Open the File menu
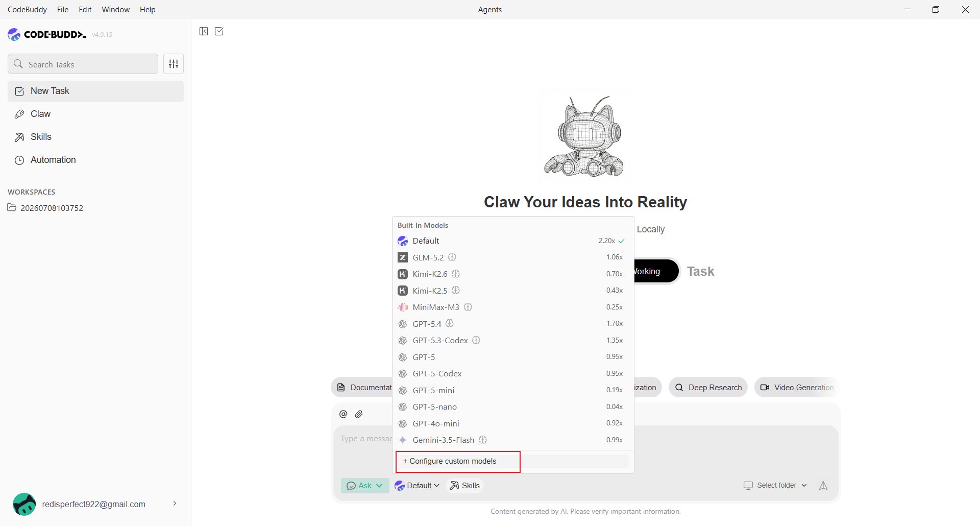980x526 pixels. [x=63, y=10]
